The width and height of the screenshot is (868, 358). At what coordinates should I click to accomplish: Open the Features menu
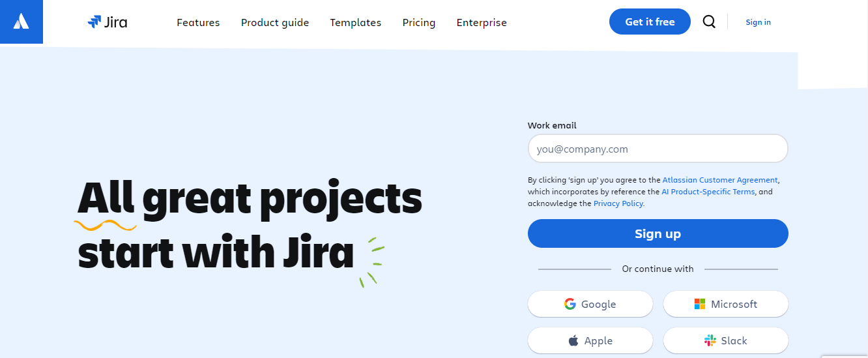click(x=198, y=22)
